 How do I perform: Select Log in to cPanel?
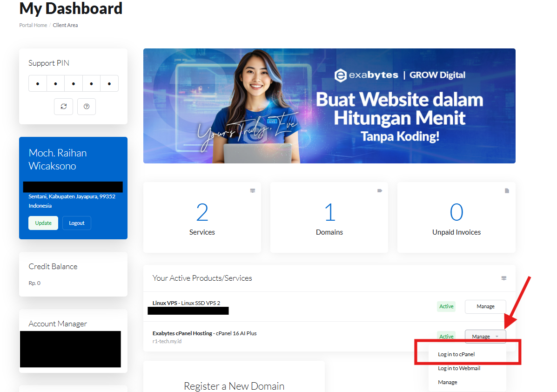click(x=456, y=354)
